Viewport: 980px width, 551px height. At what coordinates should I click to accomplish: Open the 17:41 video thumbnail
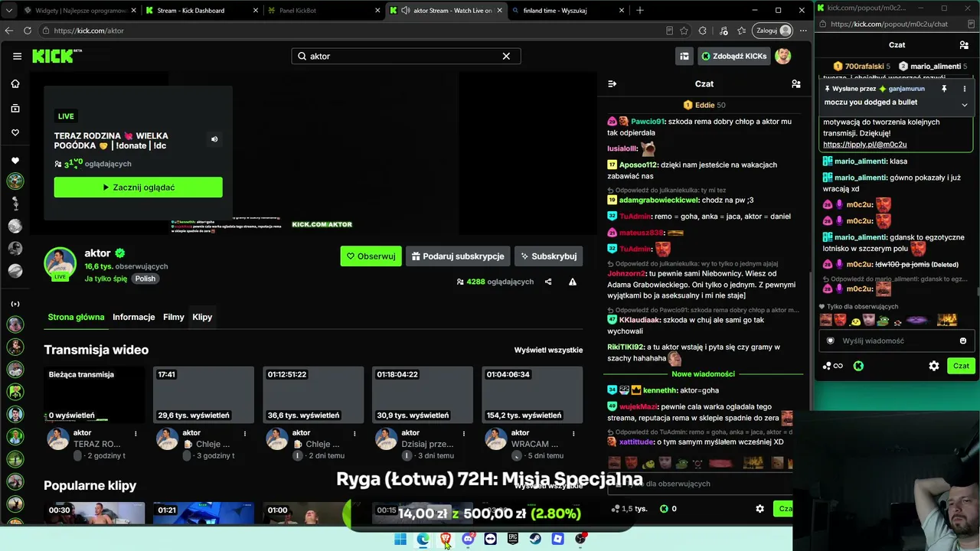click(204, 395)
